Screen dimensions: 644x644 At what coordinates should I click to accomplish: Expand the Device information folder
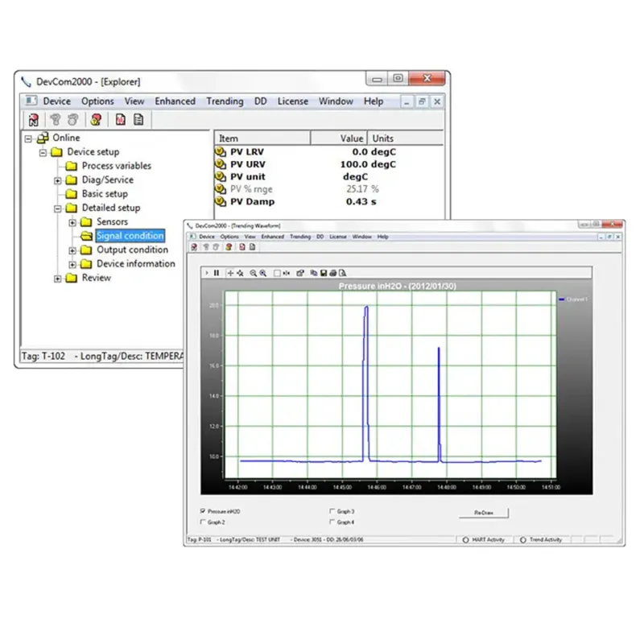tap(72, 265)
